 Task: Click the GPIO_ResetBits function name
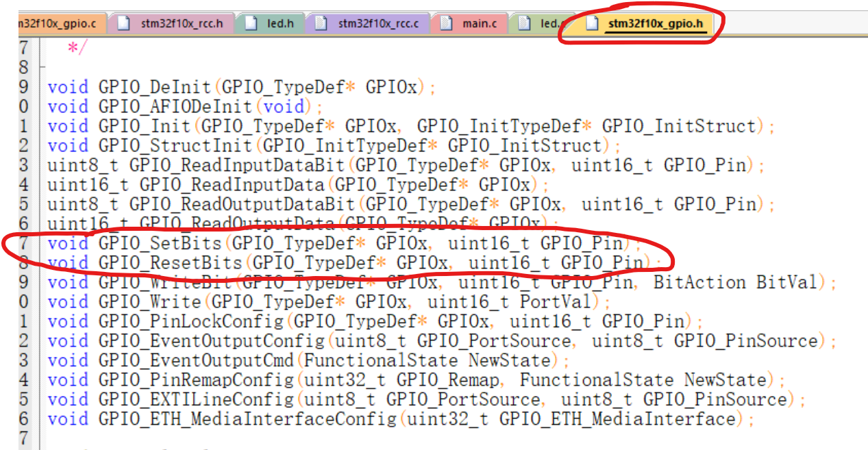click(171, 263)
